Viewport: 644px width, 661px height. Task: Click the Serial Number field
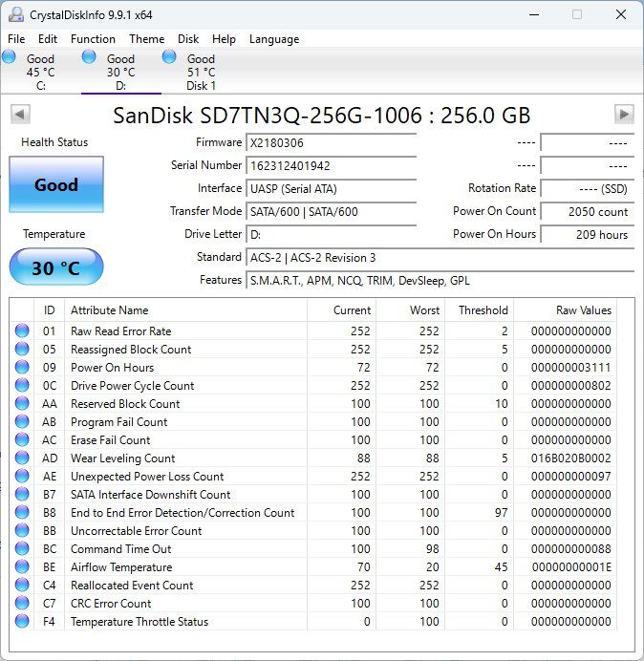coord(331,165)
